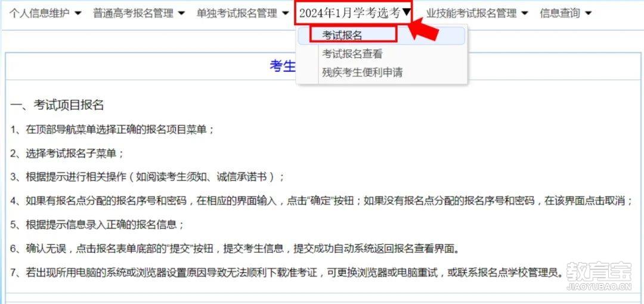Viewport: 644px width, 304px height.
Task: Choose 考试报名 from the open dropdown
Action: point(342,35)
